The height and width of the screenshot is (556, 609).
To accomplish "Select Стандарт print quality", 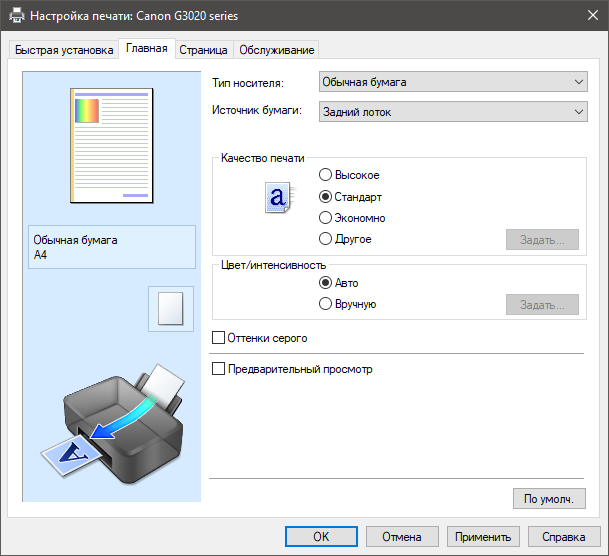I will [350, 197].
